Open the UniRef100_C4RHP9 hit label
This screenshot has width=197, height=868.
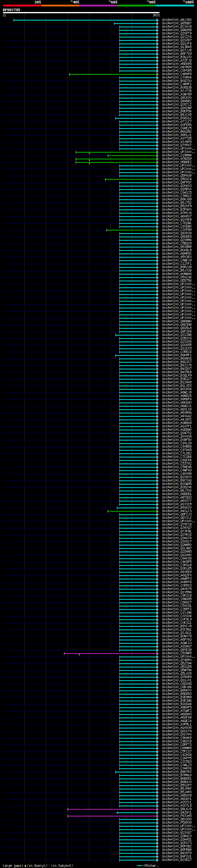pos(177,74)
